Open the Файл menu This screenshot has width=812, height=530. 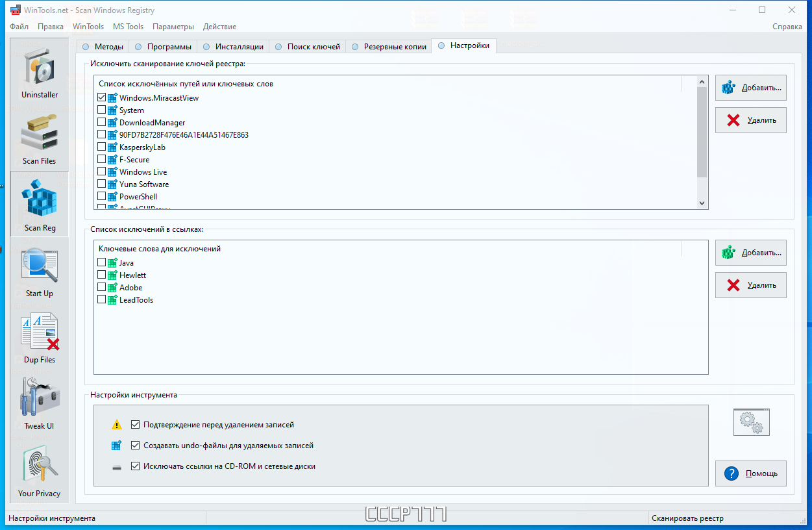tap(19, 27)
